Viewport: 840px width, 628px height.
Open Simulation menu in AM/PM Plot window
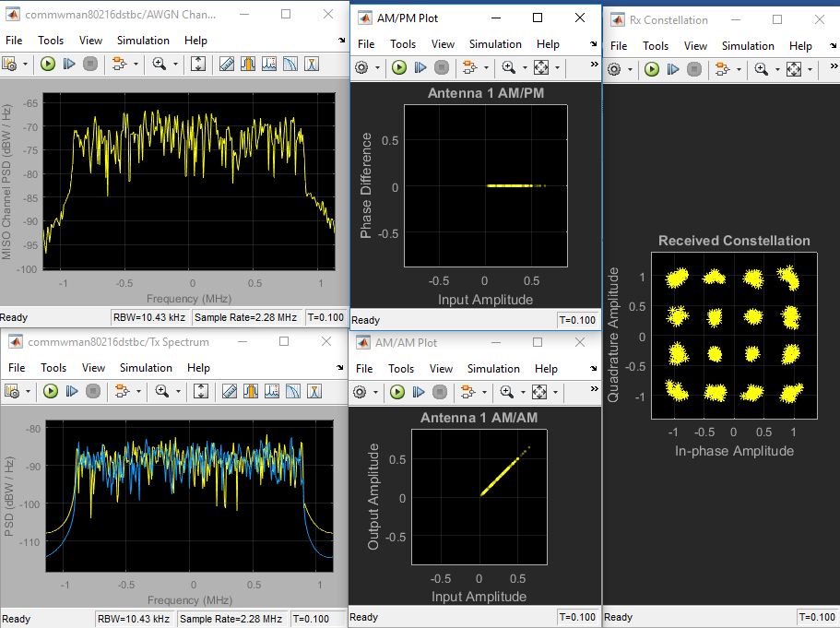coord(495,44)
